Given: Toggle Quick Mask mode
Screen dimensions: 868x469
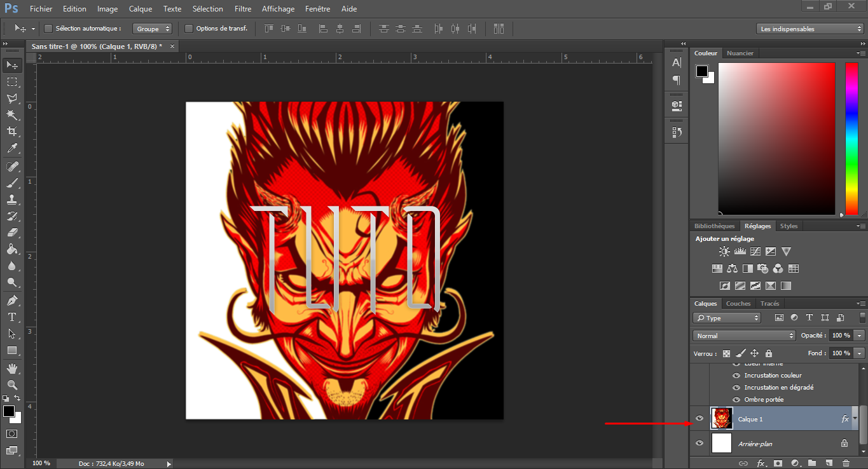Looking at the screenshot, I should pyautogui.click(x=12, y=433).
